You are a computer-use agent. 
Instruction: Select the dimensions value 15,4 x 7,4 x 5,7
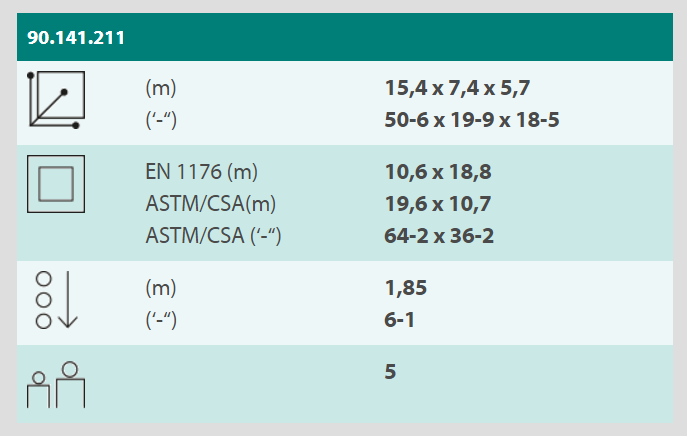tap(457, 88)
